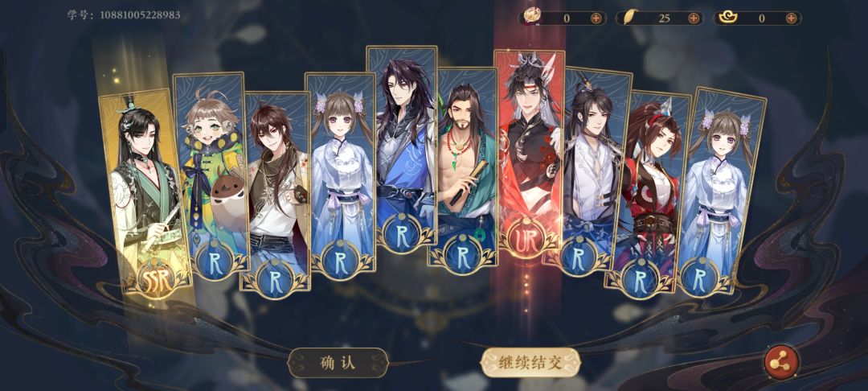Add more feather currency with plus
The height and width of the screenshot is (391, 868).
pyautogui.click(x=693, y=19)
